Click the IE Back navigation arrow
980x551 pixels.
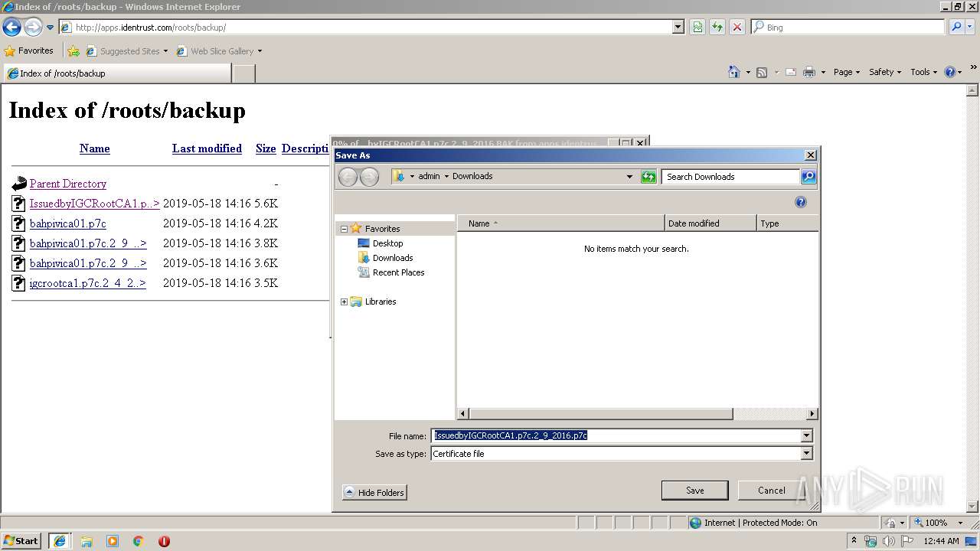pos(12,28)
